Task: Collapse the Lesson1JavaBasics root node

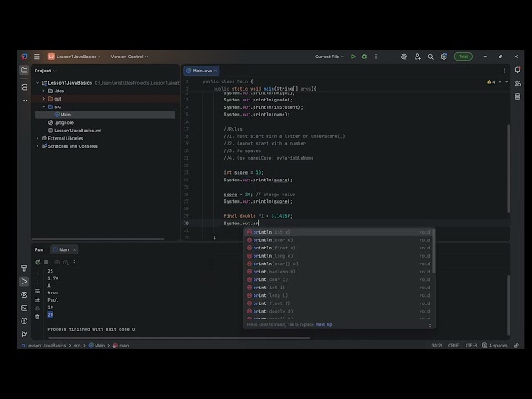Action: 37,83
